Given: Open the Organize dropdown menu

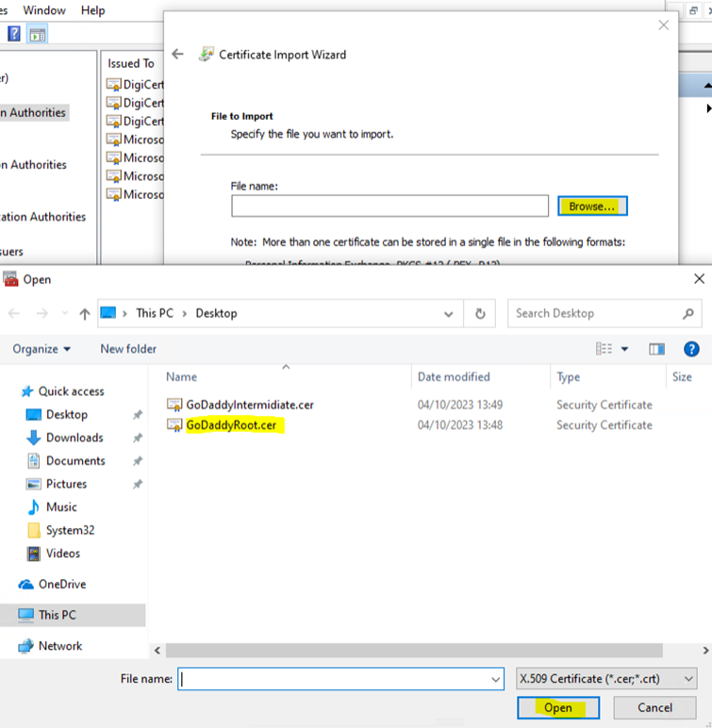Looking at the screenshot, I should pyautogui.click(x=41, y=349).
